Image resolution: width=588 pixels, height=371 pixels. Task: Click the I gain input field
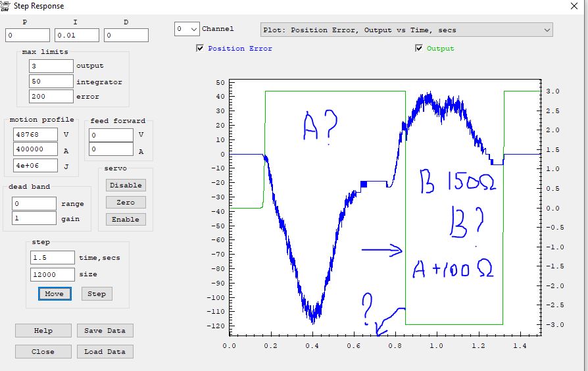(x=77, y=36)
